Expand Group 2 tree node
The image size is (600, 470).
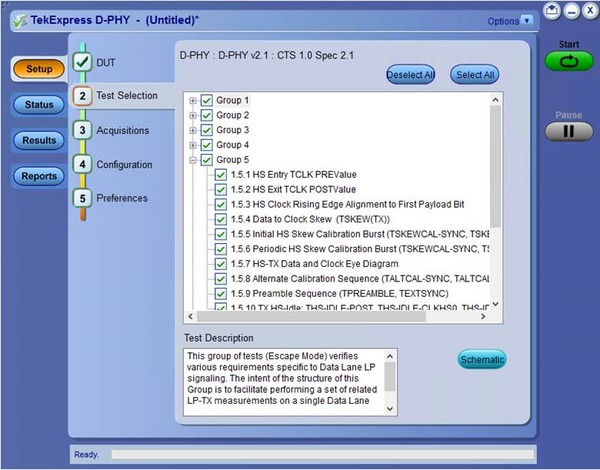[193, 116]
